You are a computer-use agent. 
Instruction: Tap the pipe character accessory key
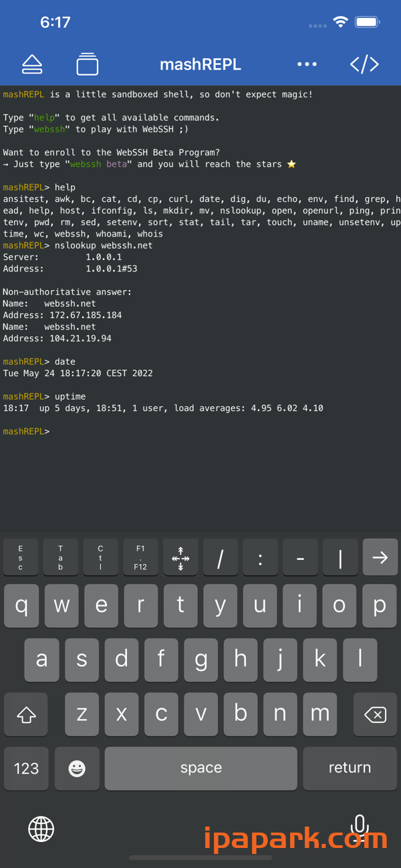tap(340, 557)
